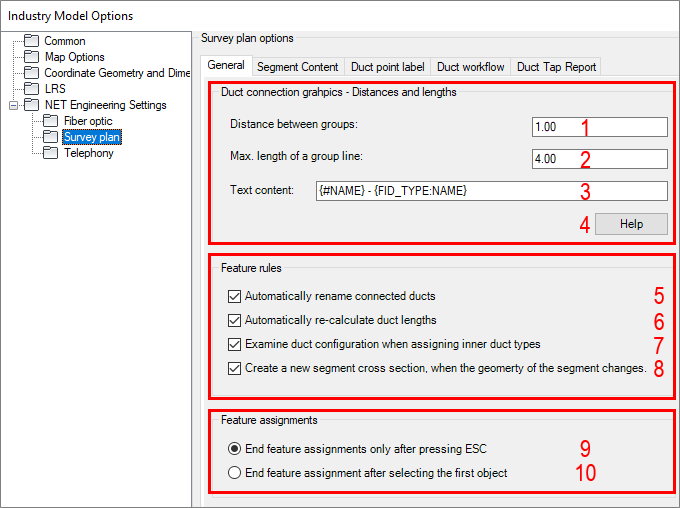Select End assignment after selecting first object
The width and height of the screenshot is (680, 508).
point(234,472)
